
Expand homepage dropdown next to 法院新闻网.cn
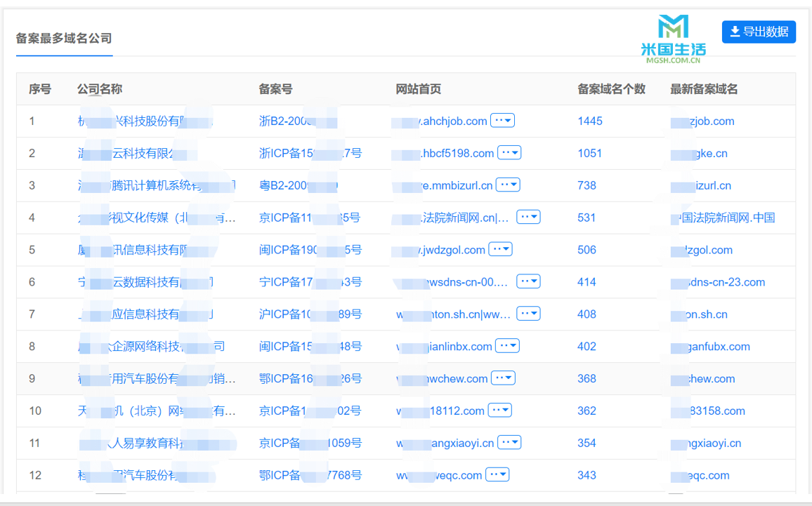click(528, 217)
